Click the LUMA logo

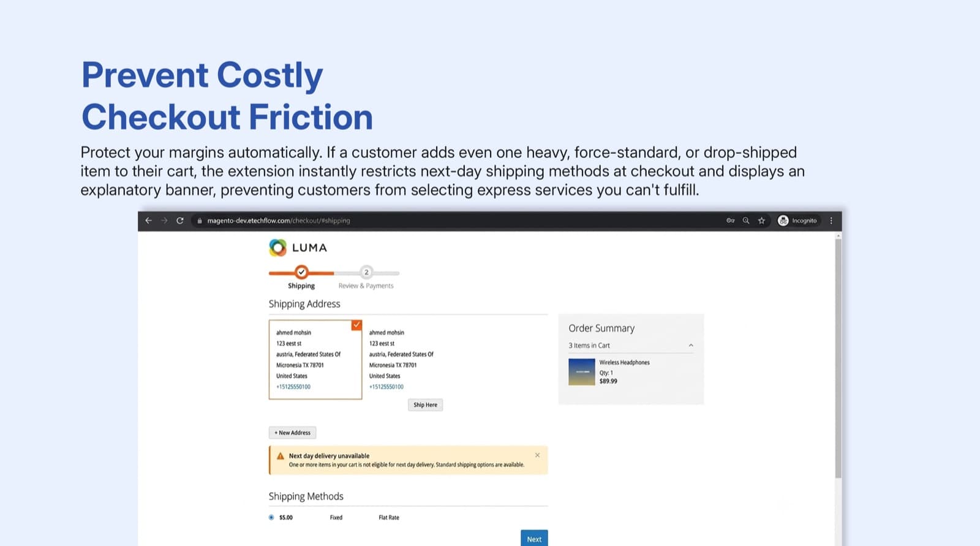[298, 248]
